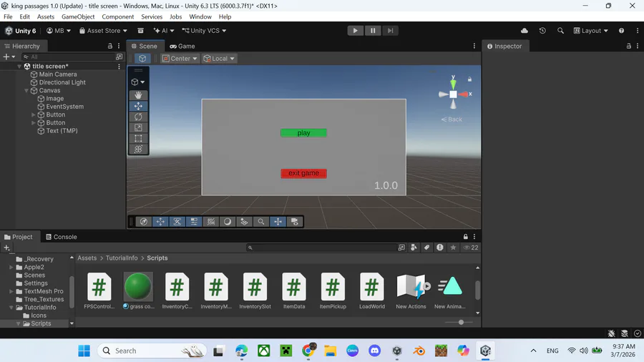The height and width of the screenshot is (362, 644).
Task: Toggle the scene gizmo rotation lock
Action: (x=469, y=79)
